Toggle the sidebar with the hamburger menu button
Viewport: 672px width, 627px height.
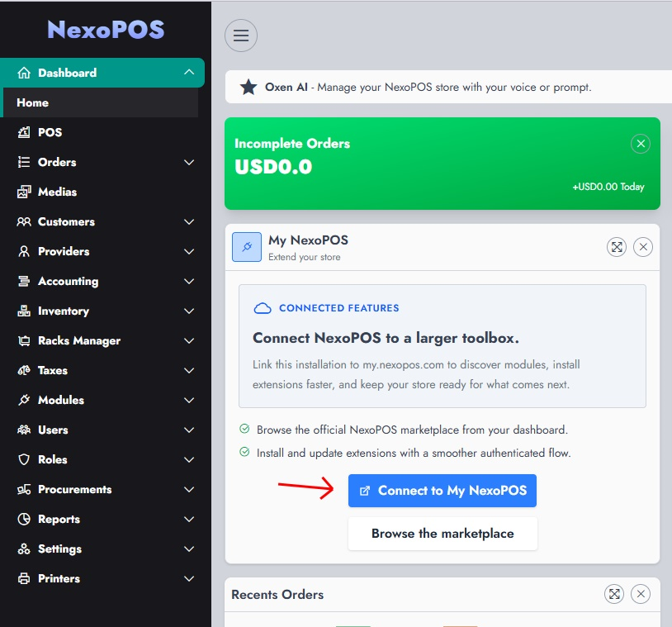[x=241, y=36]
